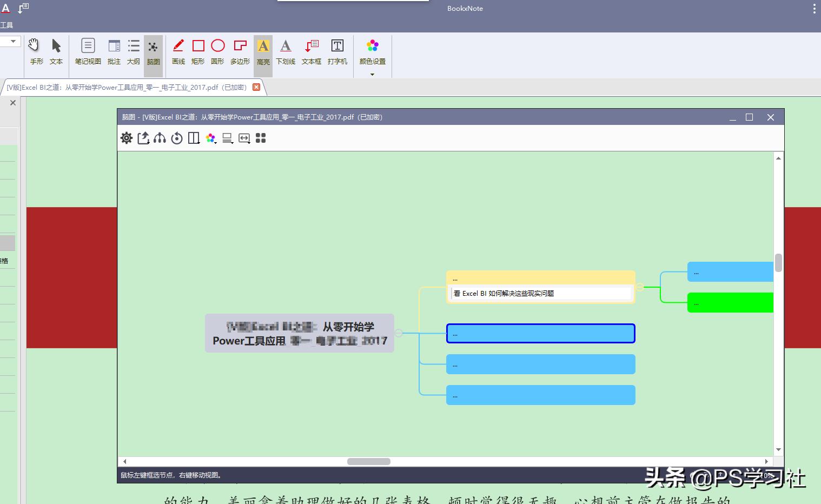The width and height of the screenshot is (821, 504).
Task: Activate the 下划线 underline tool
Action: point(286,51)
